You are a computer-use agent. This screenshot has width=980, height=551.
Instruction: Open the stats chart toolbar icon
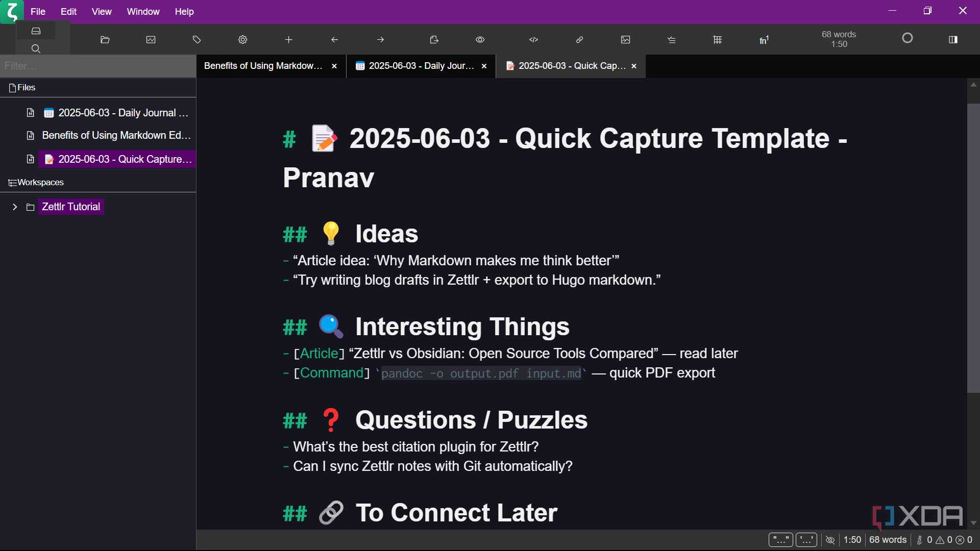pyautogui.click(x=151, y=40)
